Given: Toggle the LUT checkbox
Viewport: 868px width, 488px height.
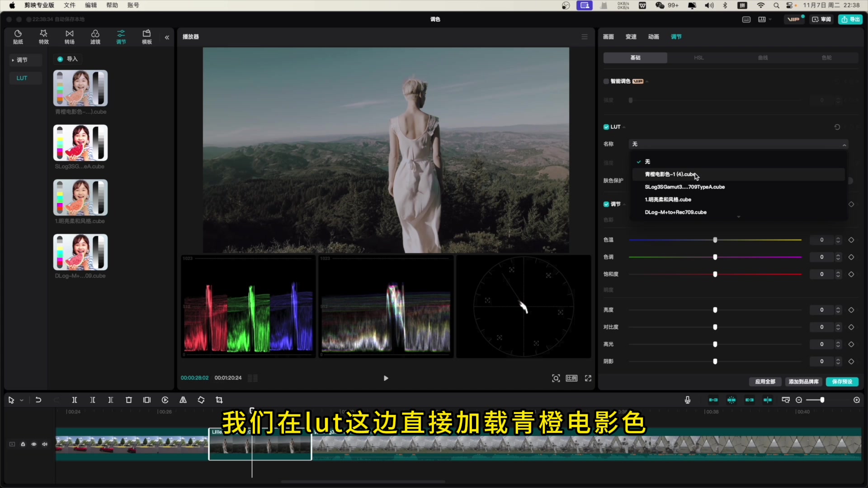Looking at the screenshot, I should tap(606, 127).
